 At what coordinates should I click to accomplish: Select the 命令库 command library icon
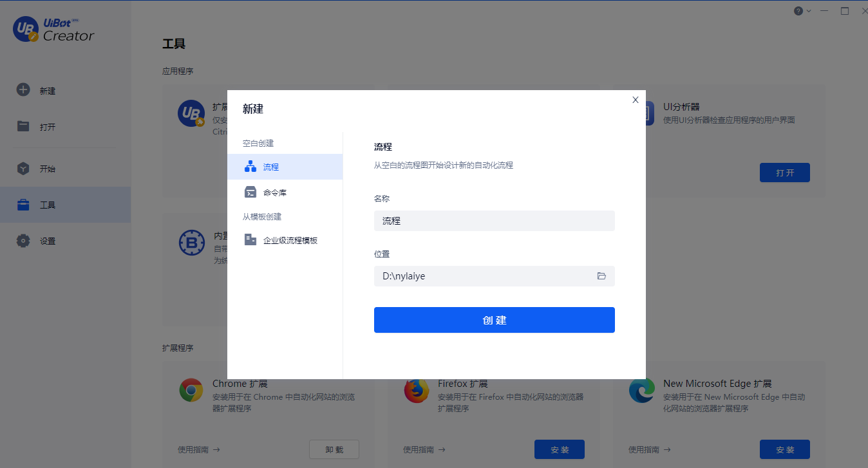point(250,192)
